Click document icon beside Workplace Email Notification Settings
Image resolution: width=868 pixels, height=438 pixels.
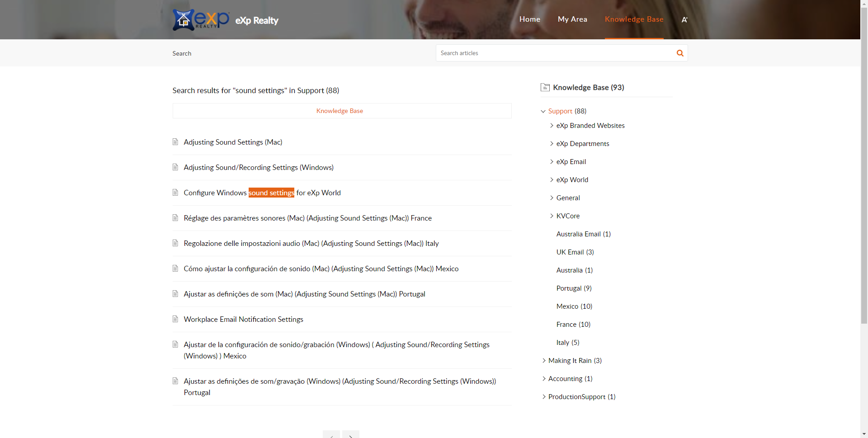[x=175, y=319]
